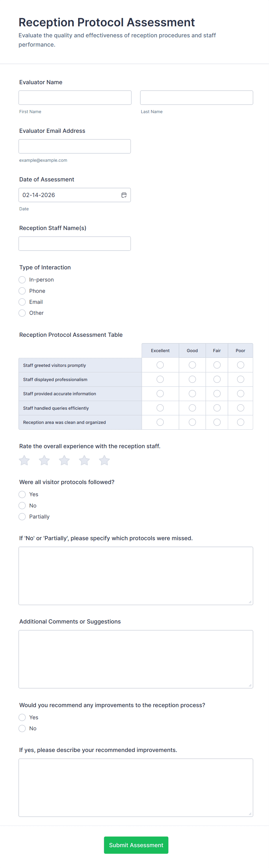Click the Additional Comments text area

136,659
